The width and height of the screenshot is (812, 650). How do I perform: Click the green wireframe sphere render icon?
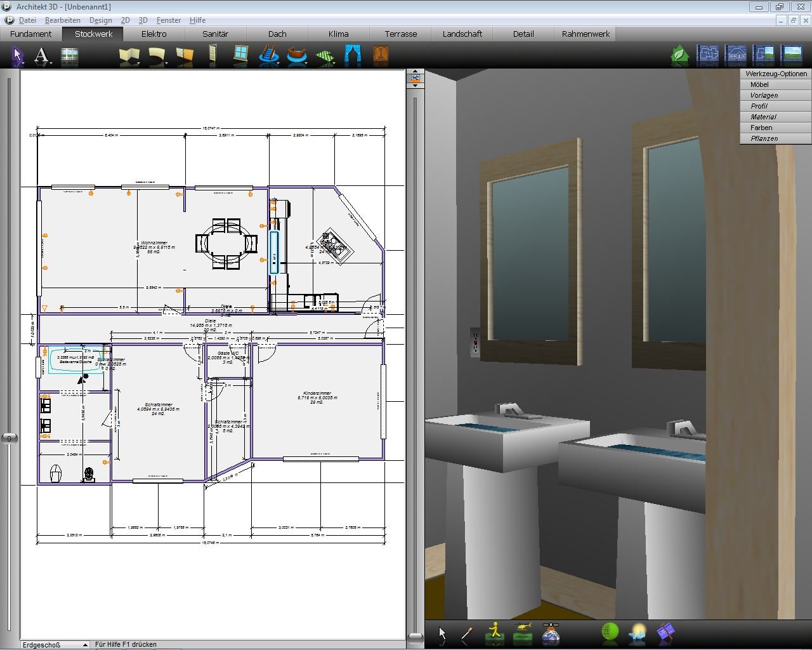[x=610, y=633]
